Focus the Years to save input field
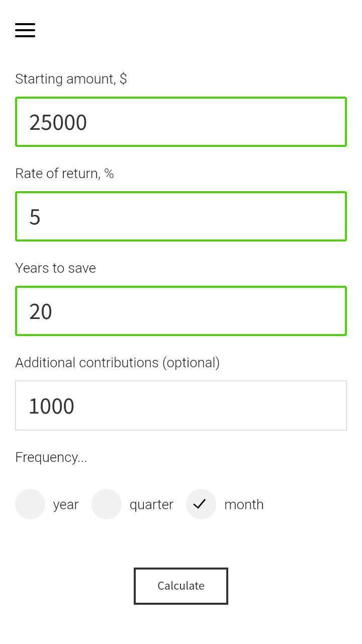The width and height of the screenshot is (362, 644). [181, 311]
